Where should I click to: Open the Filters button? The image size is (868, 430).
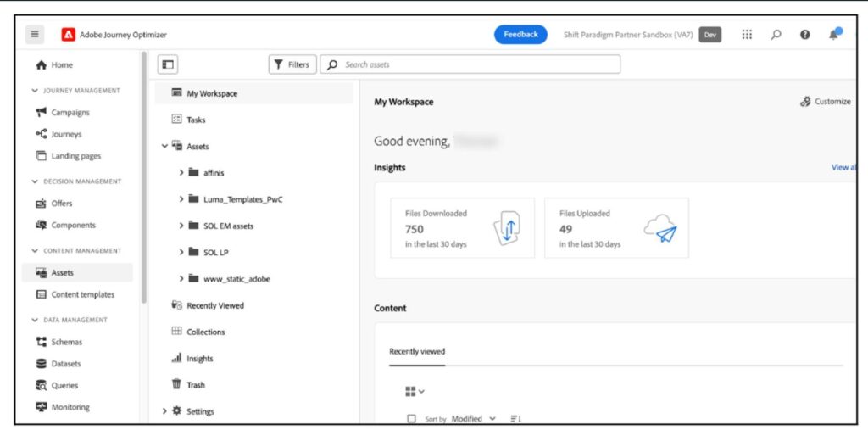pos(292,64)
